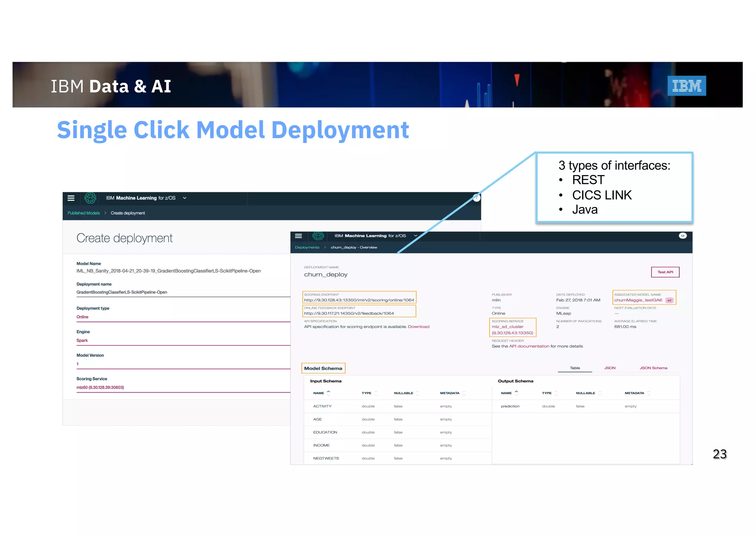Viewport: 756px width, 535px height.
Task: Click the MLeap engine value
Action: (563, 313)
